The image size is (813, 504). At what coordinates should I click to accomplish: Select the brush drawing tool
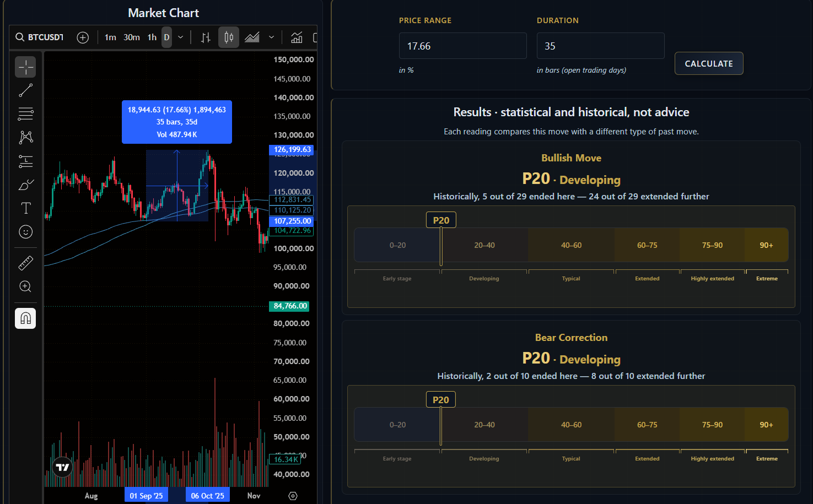point(25,185)
